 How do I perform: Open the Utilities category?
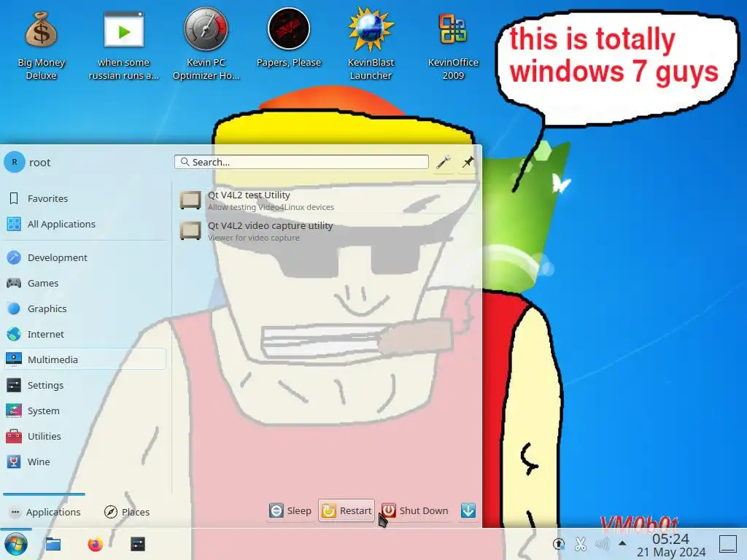[x=86, y=436]
